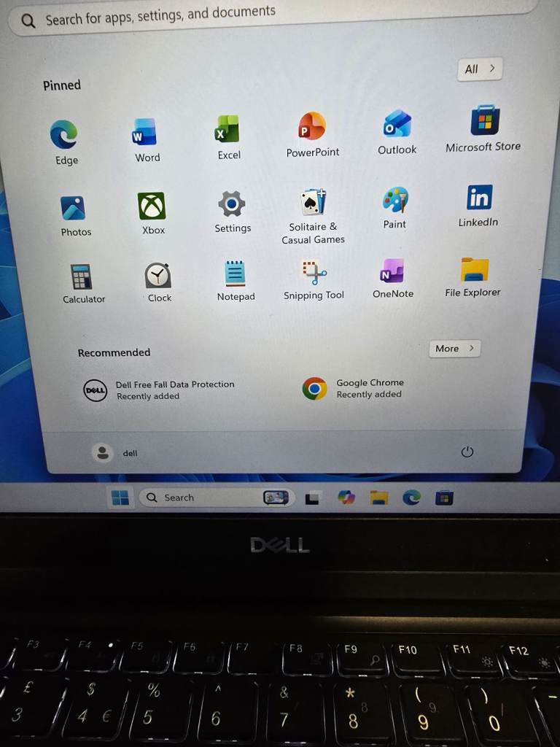Click the Start menu search field

(277, 15)
